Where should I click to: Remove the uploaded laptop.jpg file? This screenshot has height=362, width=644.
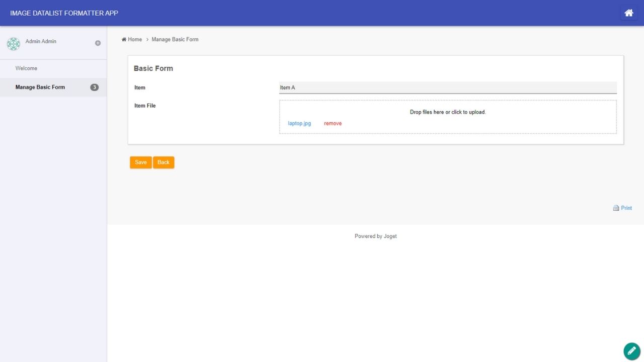click(333, 124)
